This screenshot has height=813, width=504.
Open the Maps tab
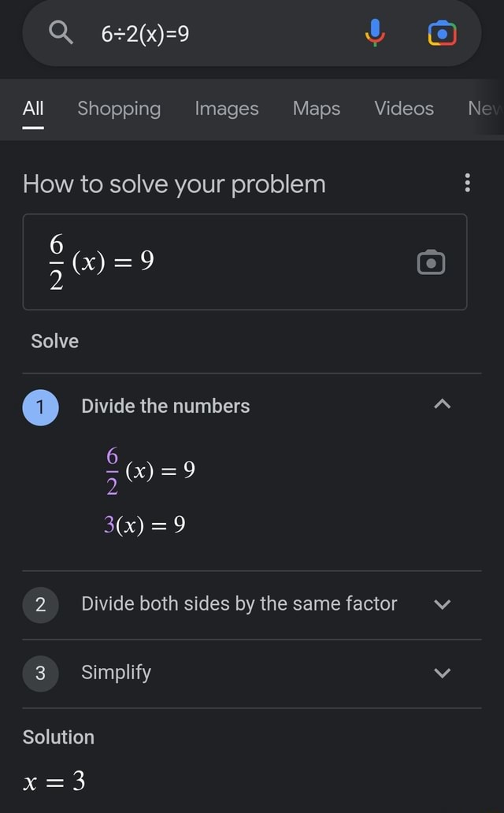pyautogui.click(x=316, y=109)
